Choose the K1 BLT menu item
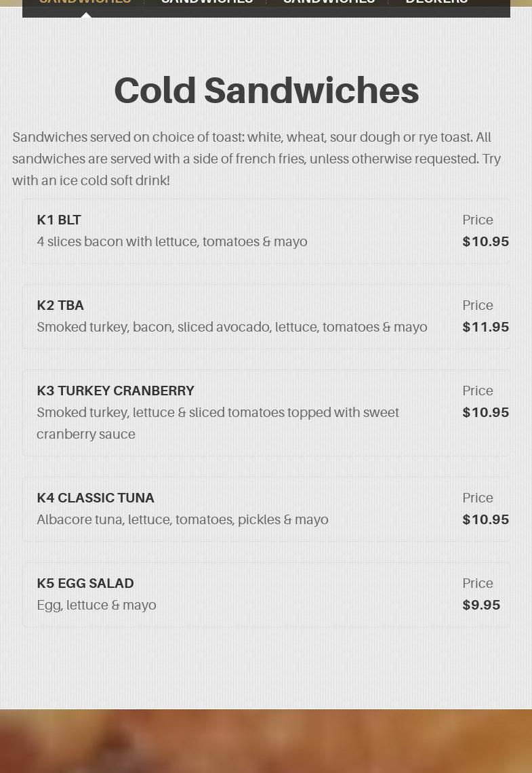The image size is (532, 773). 59,220
